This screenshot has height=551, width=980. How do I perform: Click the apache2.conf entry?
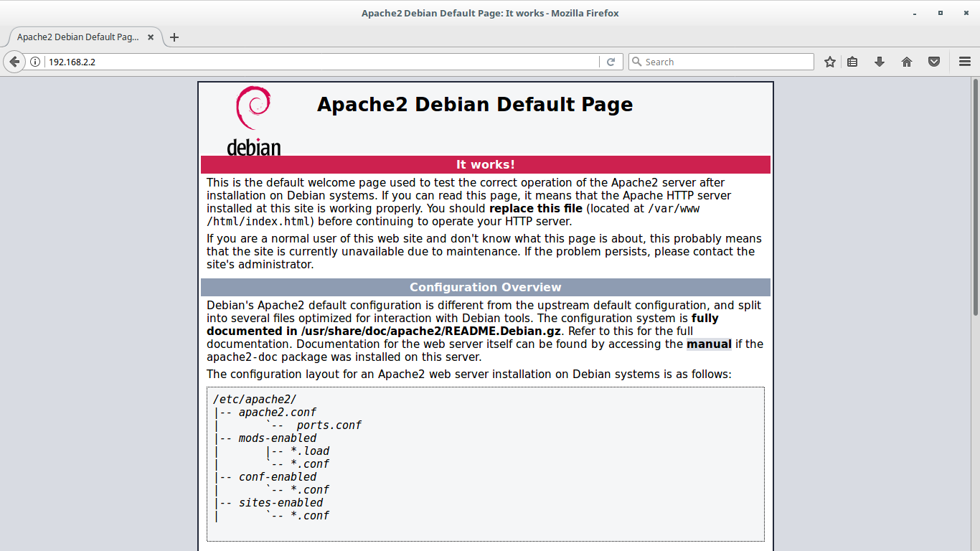(278, 413)
